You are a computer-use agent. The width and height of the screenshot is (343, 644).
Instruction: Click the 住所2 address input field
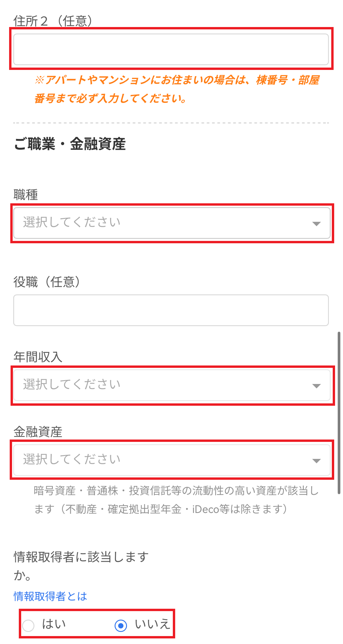click(171, 49)
